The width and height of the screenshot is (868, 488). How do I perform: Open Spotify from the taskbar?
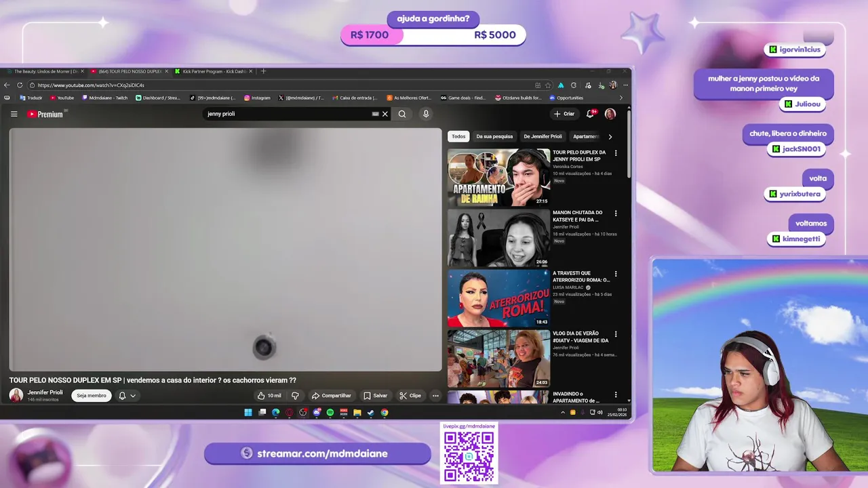click(330, 412)
